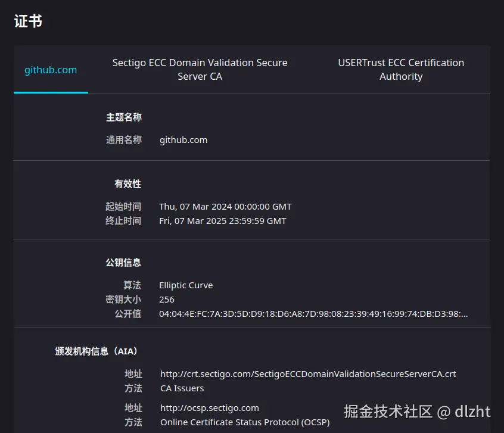Click the 主题名称 section heading
The width and height of the screenshot is (504, 433).
124,117
